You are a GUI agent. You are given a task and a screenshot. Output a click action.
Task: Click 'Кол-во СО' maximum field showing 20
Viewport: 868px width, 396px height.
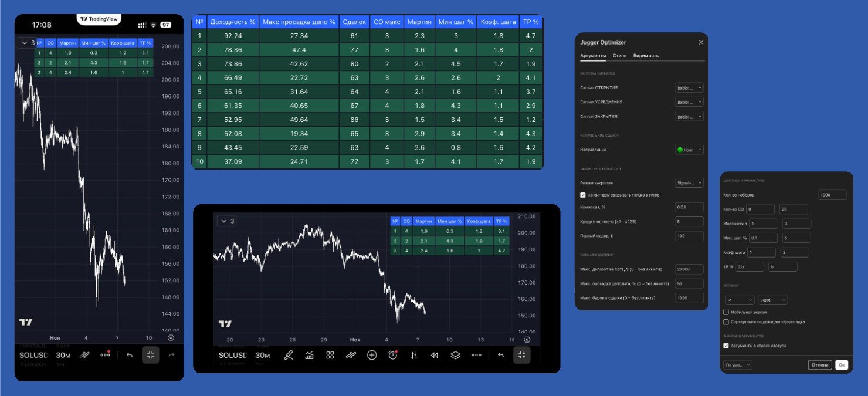click(794, 209)
